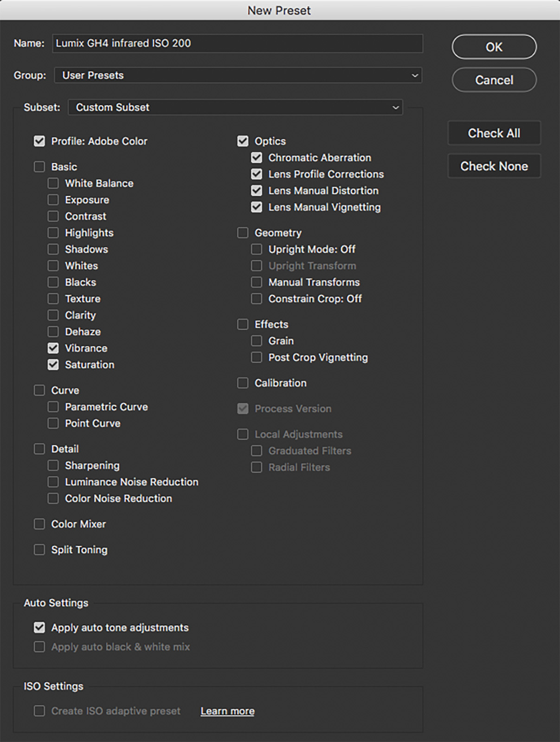Expand the Subset dropdown menu
Screen dimensions: 560x742
235,107
